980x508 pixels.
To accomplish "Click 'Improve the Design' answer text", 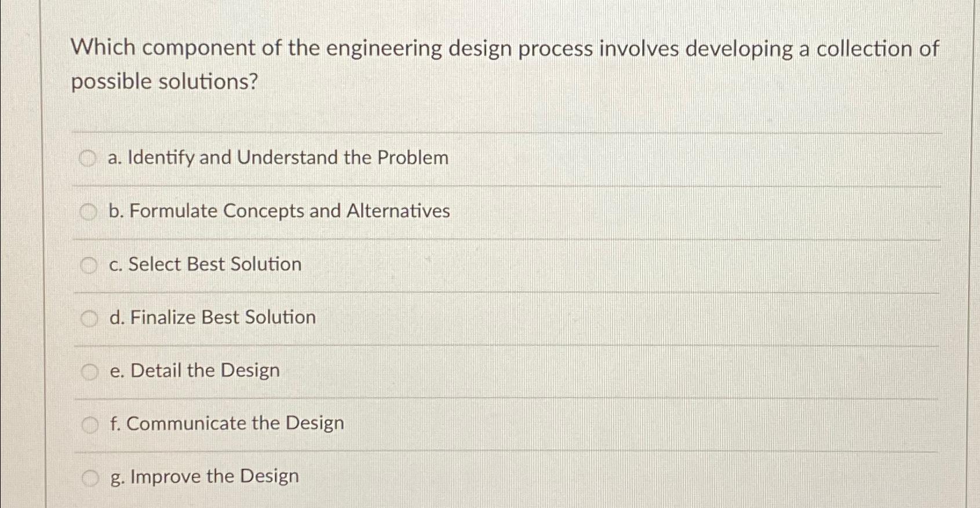I will [x=203, y=477].
